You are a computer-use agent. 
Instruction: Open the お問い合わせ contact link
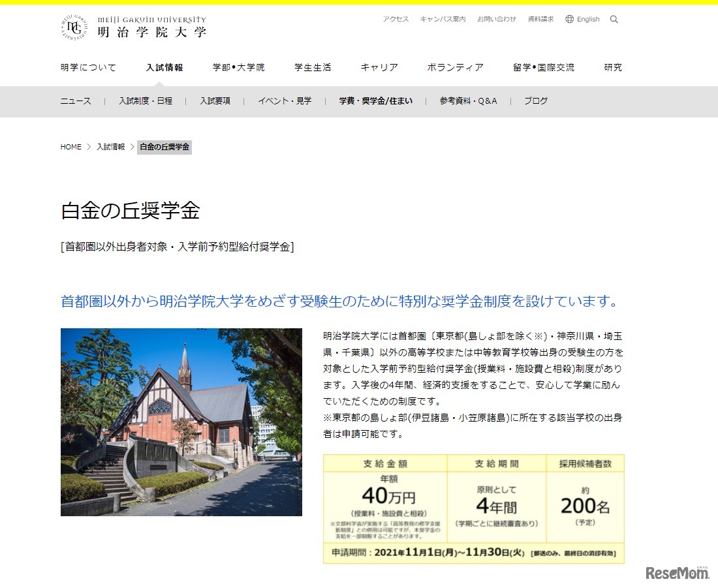coord(497,20)
